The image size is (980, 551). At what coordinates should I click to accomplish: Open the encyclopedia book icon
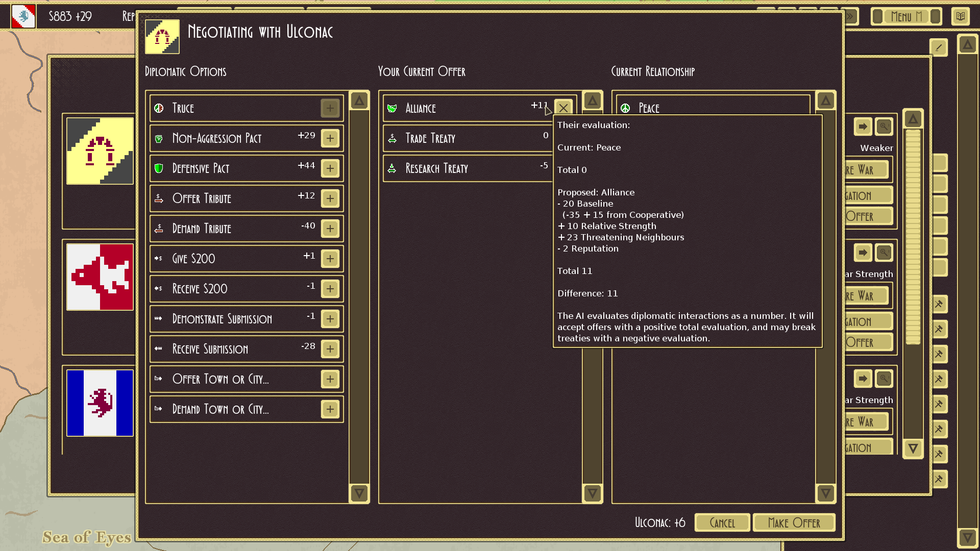(x=961, y=16)
